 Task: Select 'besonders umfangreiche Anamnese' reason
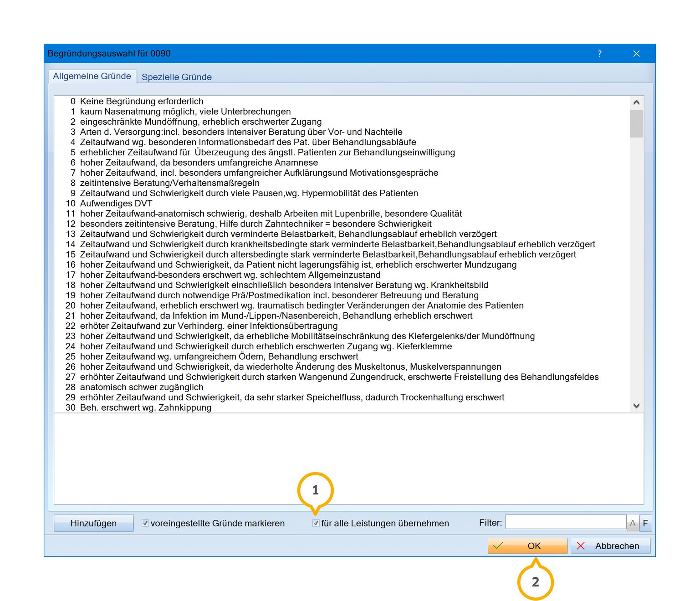342,163
